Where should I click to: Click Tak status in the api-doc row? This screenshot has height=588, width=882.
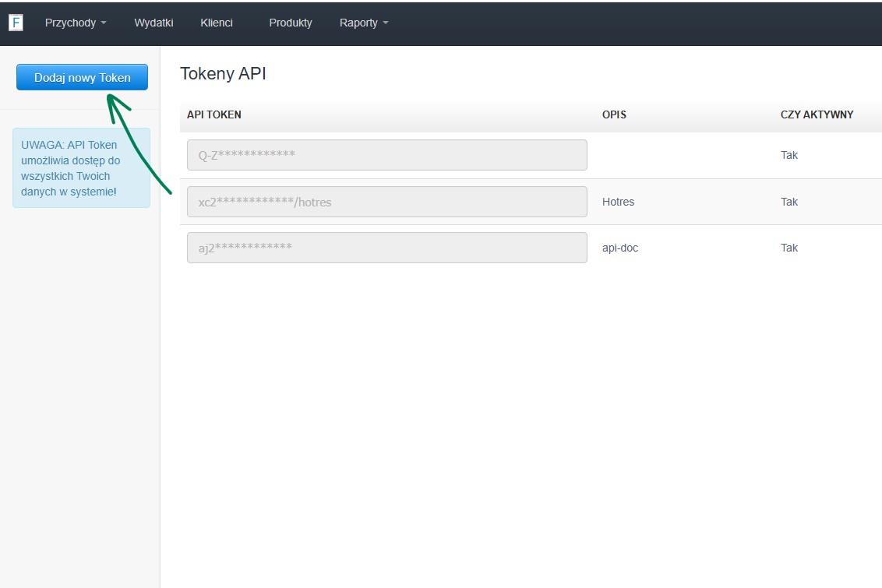tap(789, 248)
